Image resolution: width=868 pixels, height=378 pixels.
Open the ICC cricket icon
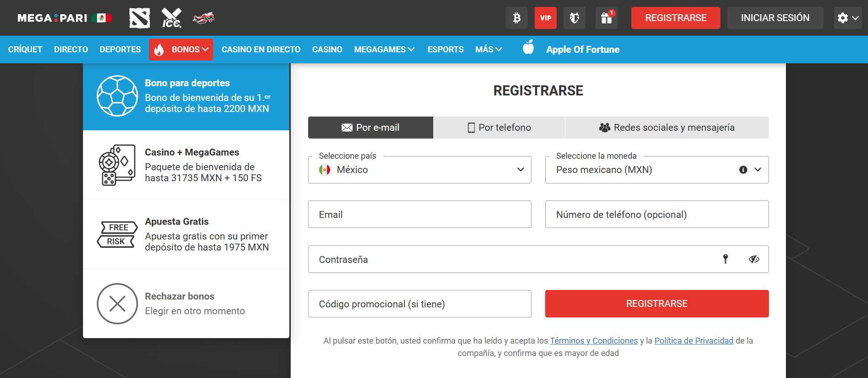[171, 18]
